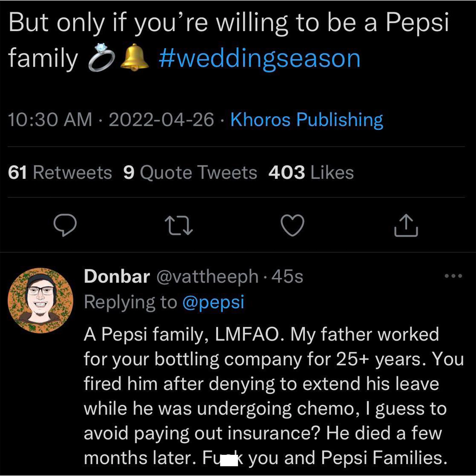Open Donbar's profile picture
This screenshot has width=476, height=476.
[x=40, y=301]
